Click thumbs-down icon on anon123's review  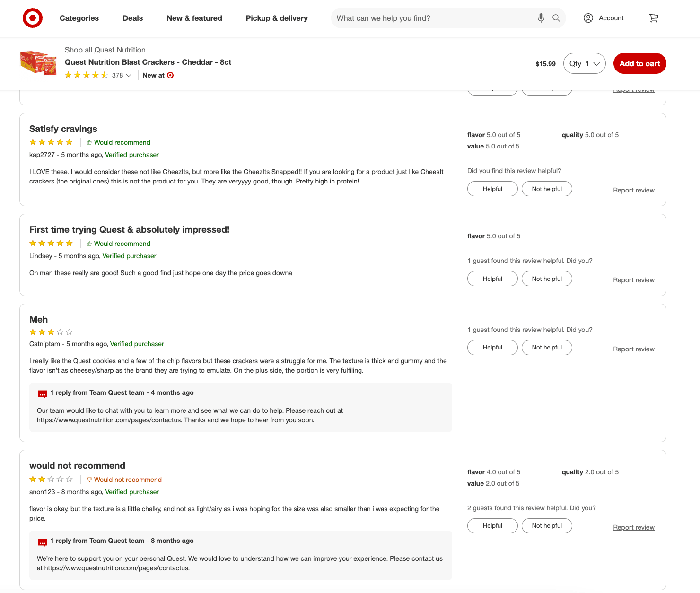[x=89, y=480]
